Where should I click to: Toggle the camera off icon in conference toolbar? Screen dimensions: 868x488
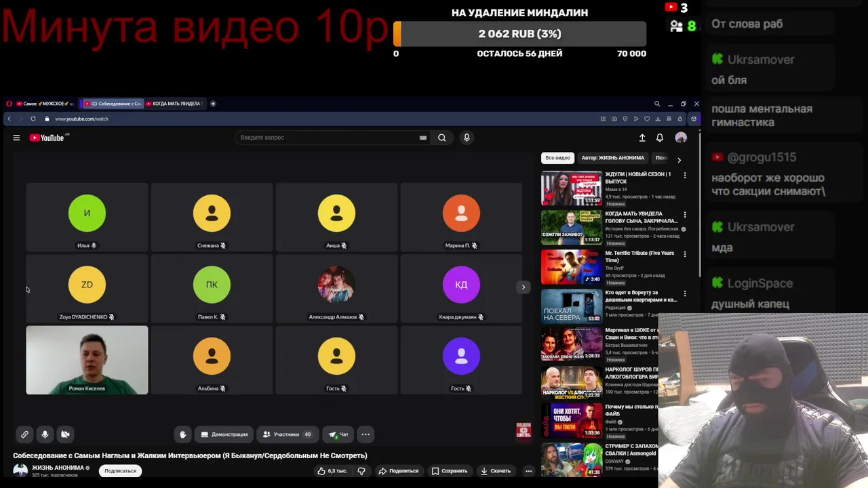tap(65, 434)
